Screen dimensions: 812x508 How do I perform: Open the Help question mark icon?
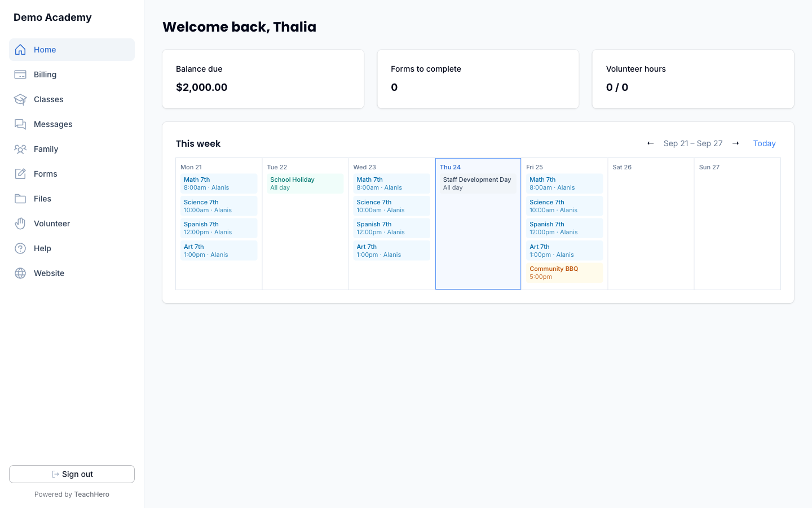click(x=20, y=248)
